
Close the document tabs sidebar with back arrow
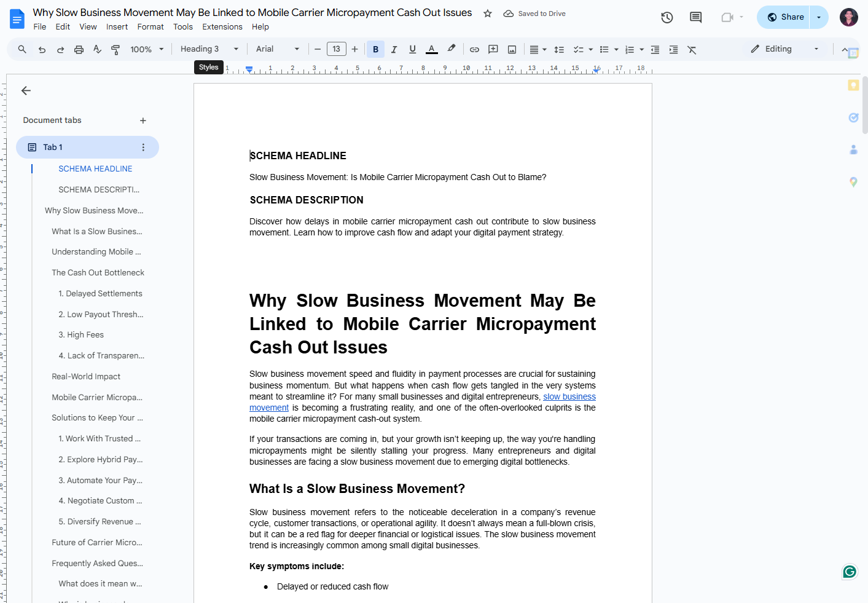(26, 91)
